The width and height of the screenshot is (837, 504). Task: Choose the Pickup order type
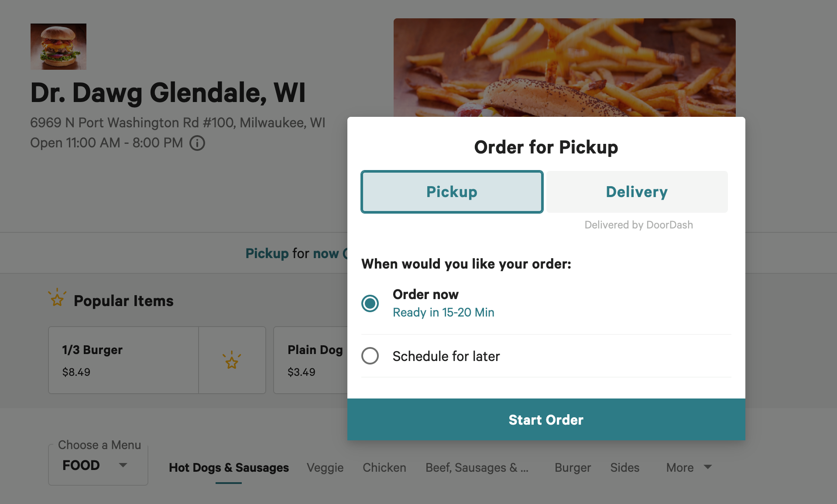[452, 192]
